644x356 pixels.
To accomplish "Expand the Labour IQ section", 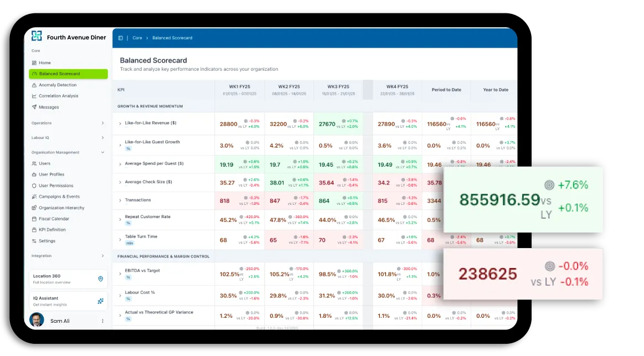I will point(103,138).
